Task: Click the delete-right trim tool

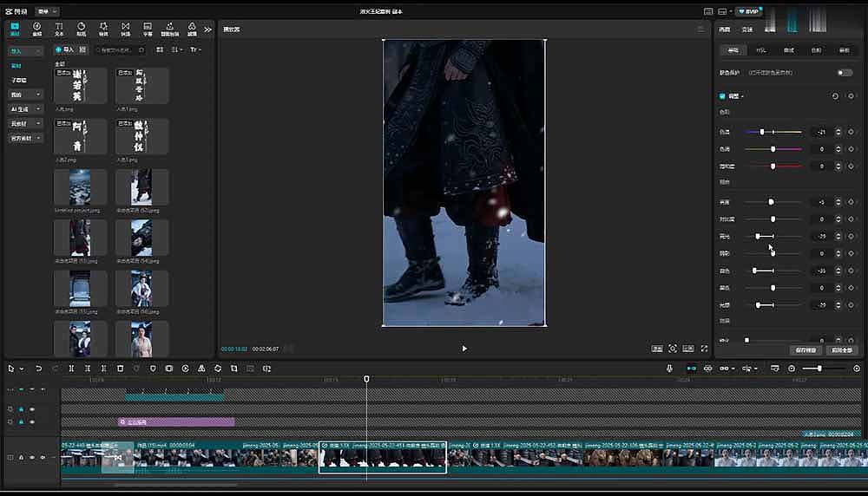Action: pyautogui.click(x=103, y=369)
